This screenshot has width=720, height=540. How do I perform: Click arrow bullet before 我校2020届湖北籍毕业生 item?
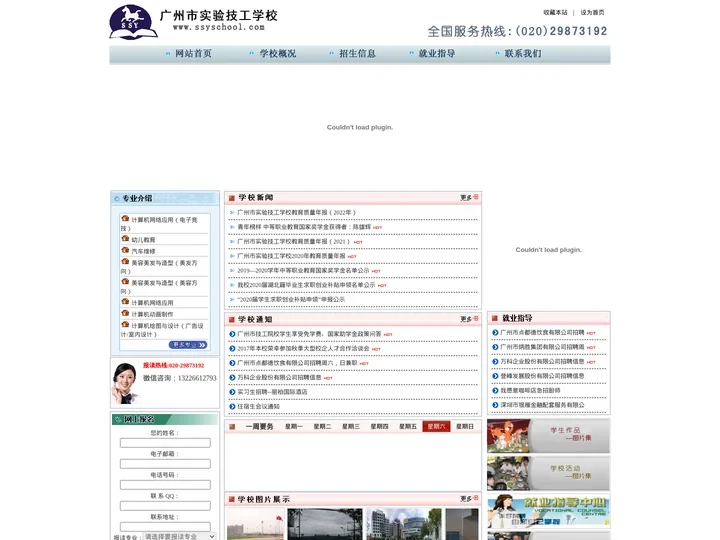[x=232, y=285]
